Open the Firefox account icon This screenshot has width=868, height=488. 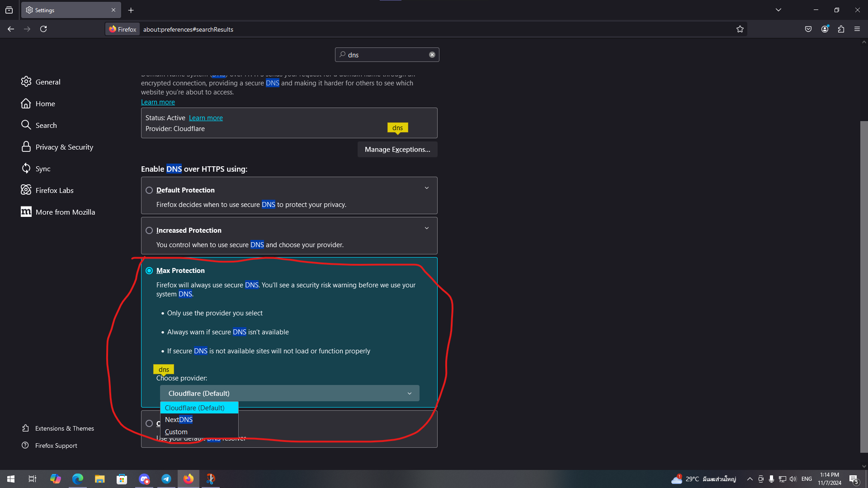tap(825, 29)
